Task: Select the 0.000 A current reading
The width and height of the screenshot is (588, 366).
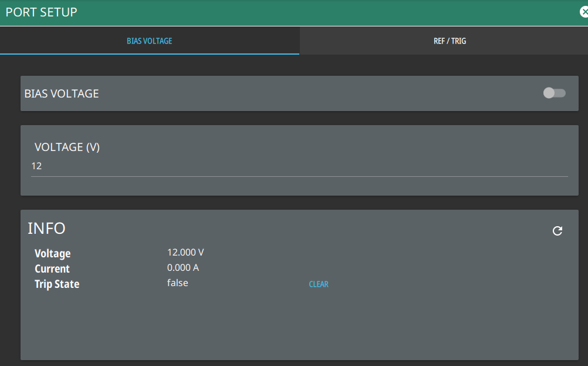Action: 183,268
